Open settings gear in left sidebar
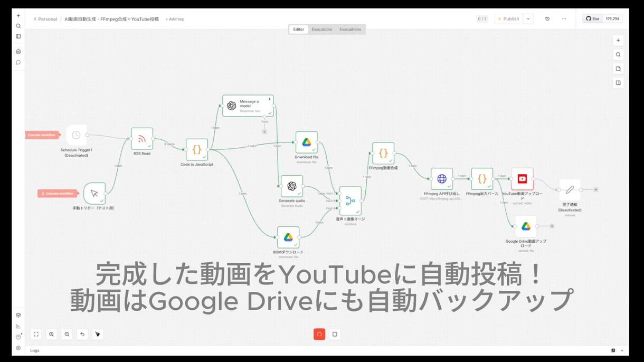644x362 pixels. 18,348
